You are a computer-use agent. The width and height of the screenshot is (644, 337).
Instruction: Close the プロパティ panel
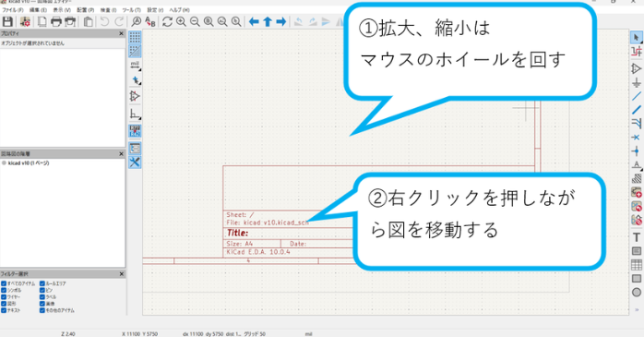tap(121, 33)
